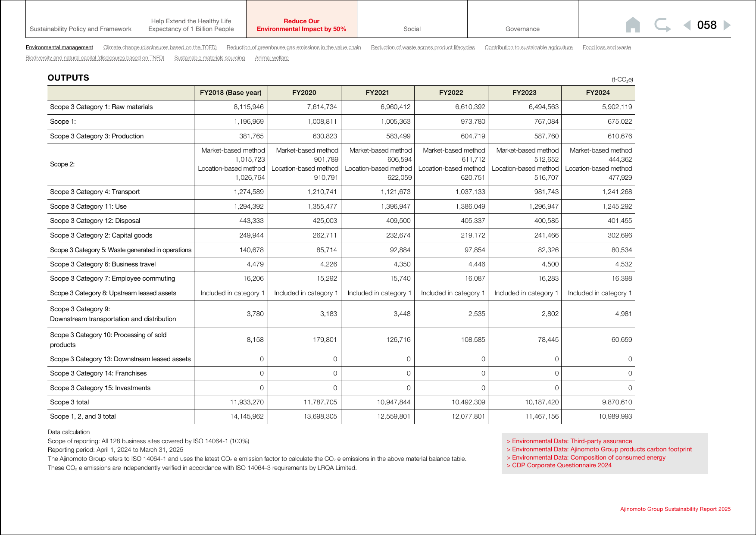Open Reduction of waste across product lifecycles link
The image size is (756, 535).
tap(423, 47)
